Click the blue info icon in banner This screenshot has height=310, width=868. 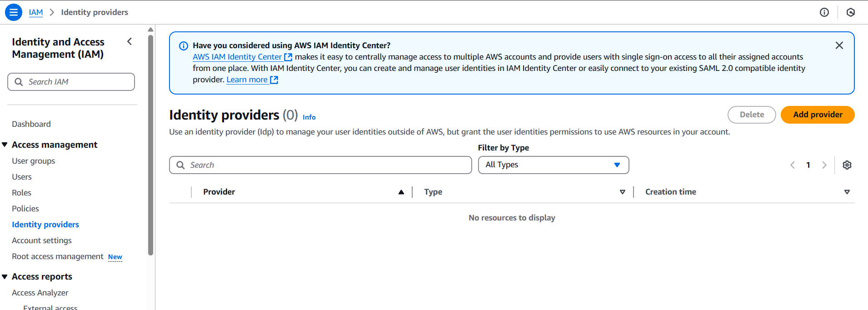coord(184,46)
